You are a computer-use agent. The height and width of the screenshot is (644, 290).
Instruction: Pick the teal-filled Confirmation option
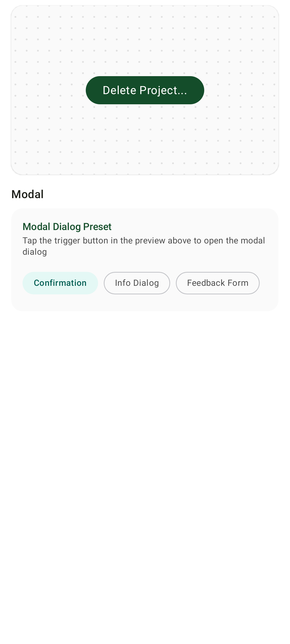tap(60, 283)
